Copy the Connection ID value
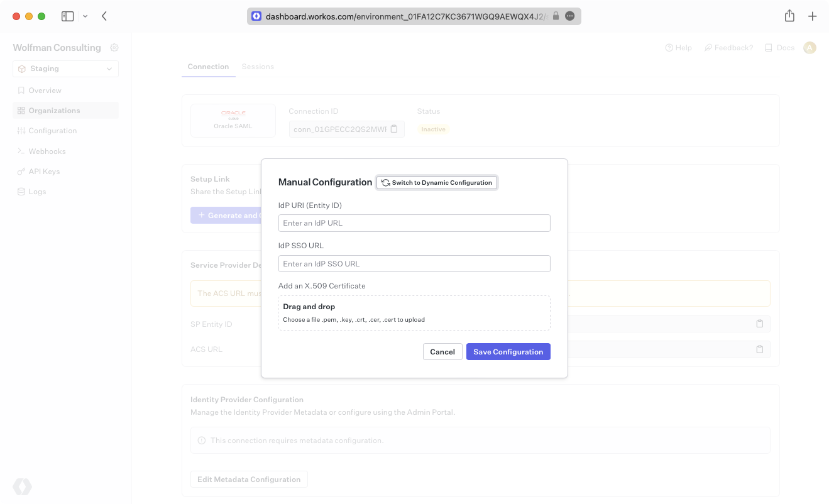The height and width of the screenshot is (504, 829). pyautogui.click(x=394, y=128)
